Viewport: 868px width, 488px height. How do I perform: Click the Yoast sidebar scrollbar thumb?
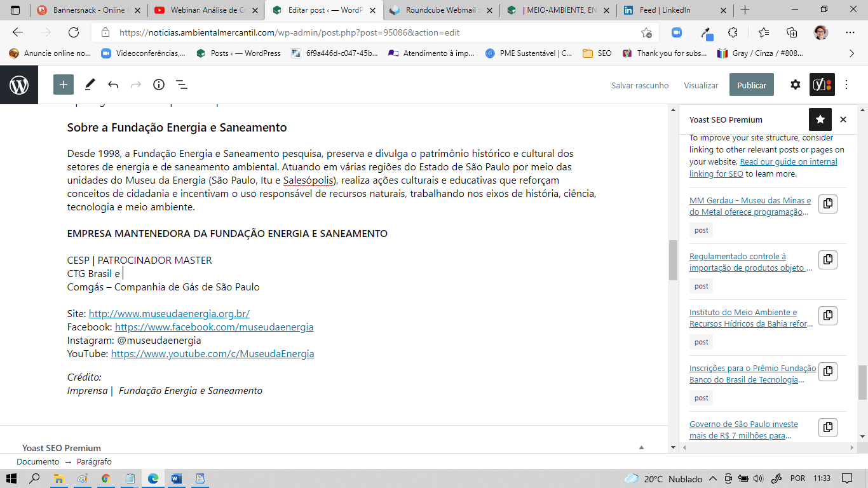point(862,383)
